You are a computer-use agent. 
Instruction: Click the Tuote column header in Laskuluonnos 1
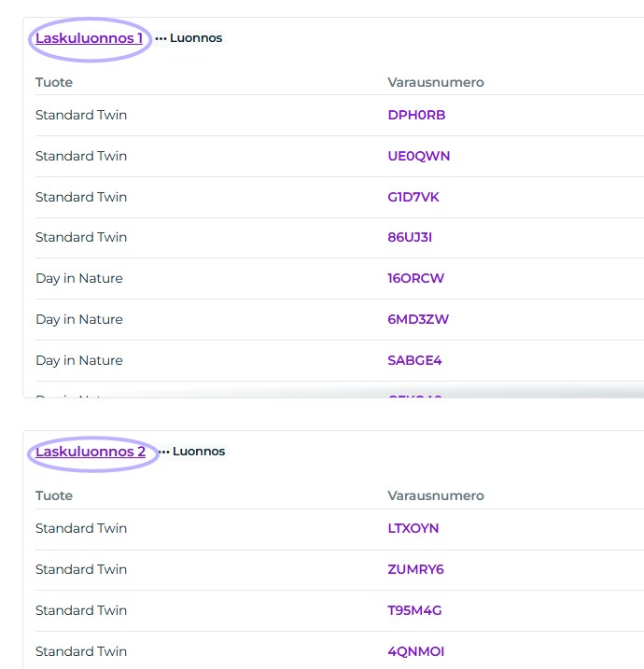[54, 82]
